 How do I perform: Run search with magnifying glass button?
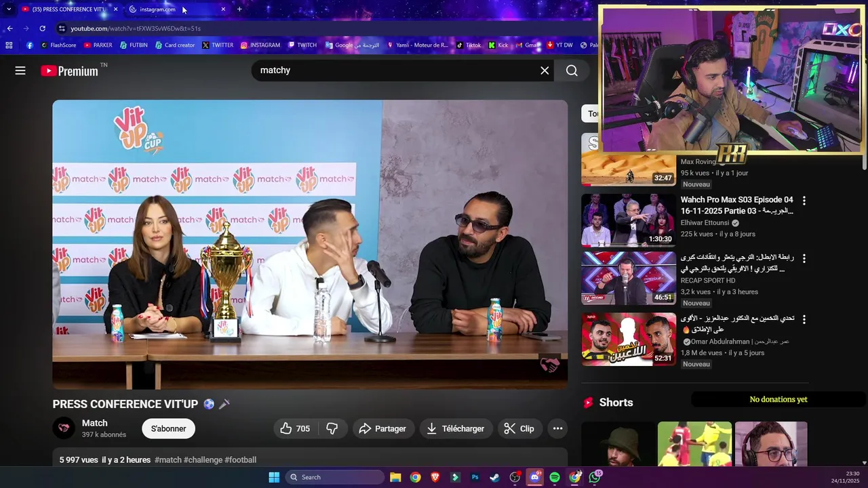pyautogui.click(x=572, y=70)
